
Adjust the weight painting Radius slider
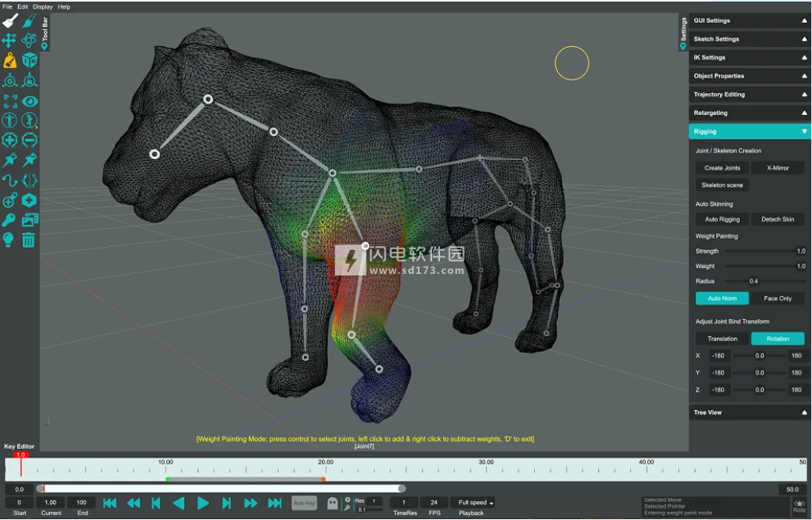765,281
